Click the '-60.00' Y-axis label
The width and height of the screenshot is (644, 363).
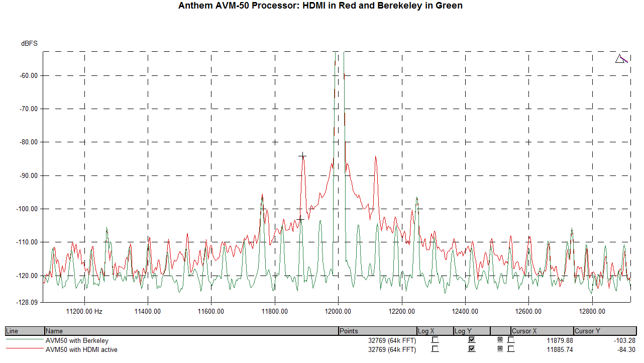(29, 76)
